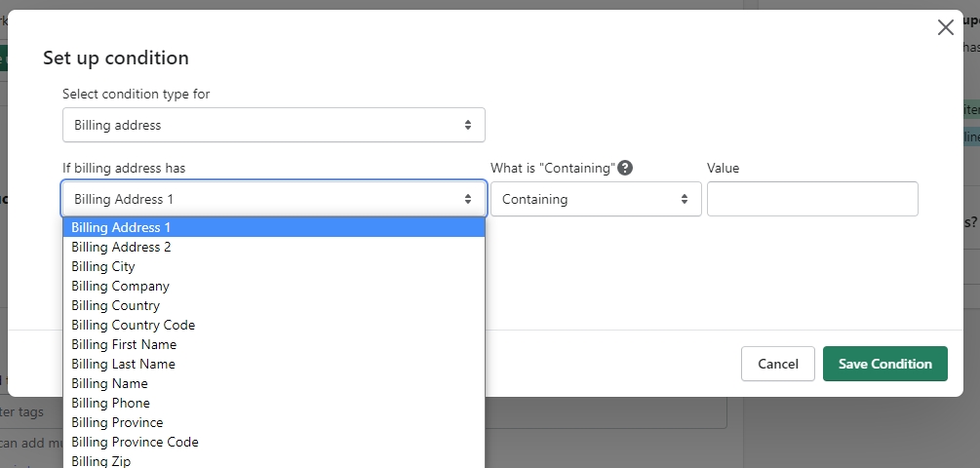This screenshot has height=468, width=980.
Task: Choose the Billing Name option
Action: pos(109,383)
